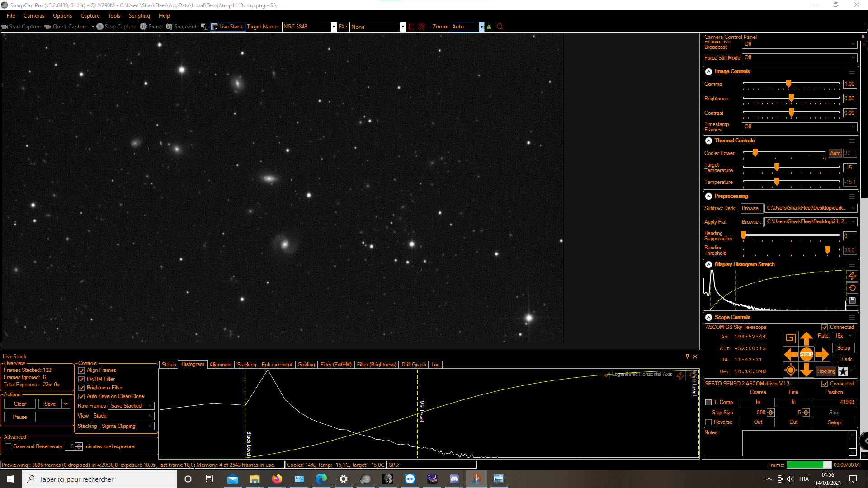868x488 pixels.
Task: Reset the display histogram stretch
Action: pyautogui.click(x=852, y=288)
